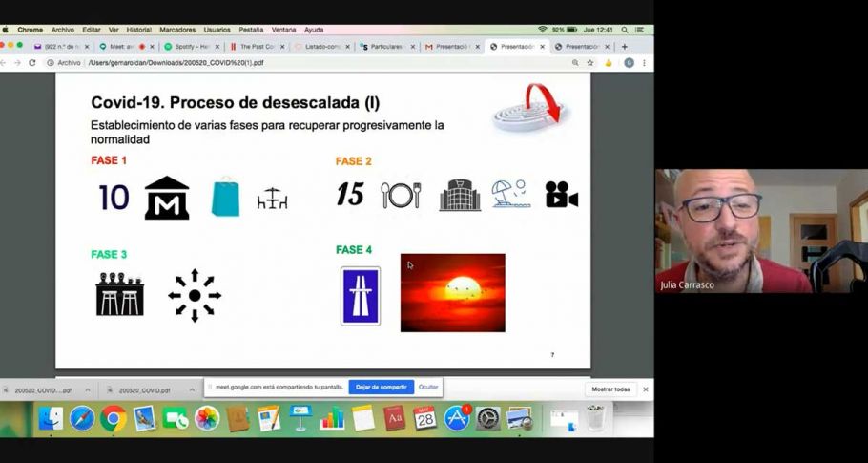868x463 pixels.
Task: Click the battery status in menu bar
Action: pos(564,30)
